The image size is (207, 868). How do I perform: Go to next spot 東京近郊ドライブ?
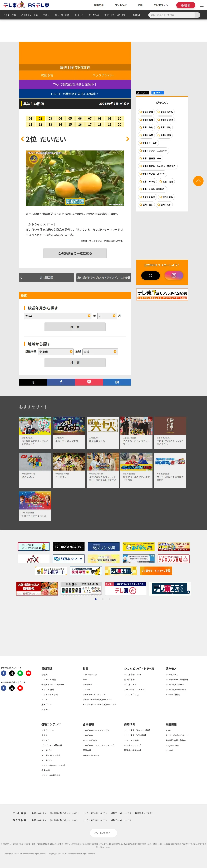point(103,277)
